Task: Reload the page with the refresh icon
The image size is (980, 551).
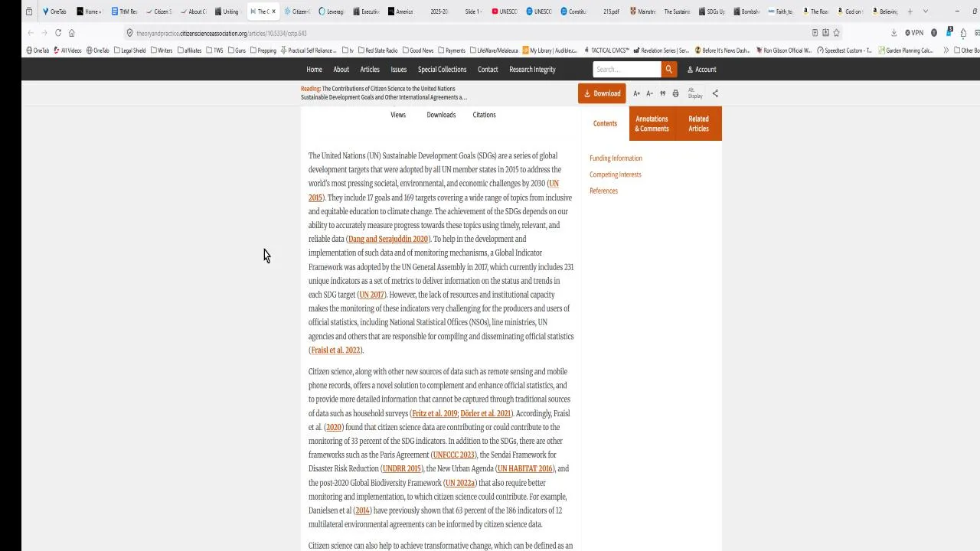Action: (57, 33)
